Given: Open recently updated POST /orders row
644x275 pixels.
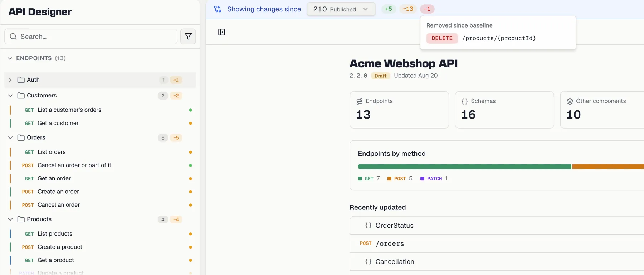Looking at the screenshot, I should coord(497,243).
